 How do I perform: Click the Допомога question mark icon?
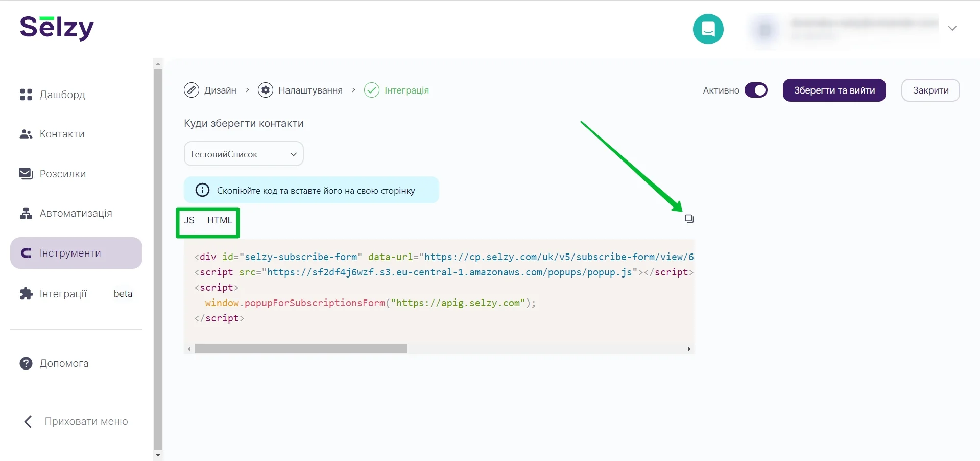(x=26, y=363)
